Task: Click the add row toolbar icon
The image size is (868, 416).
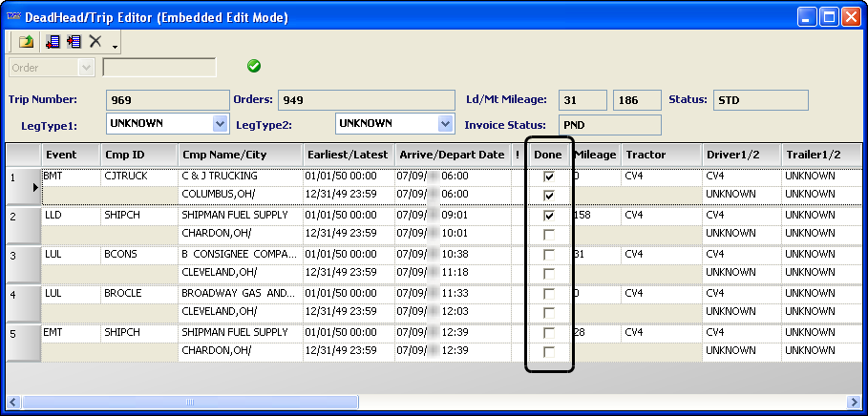Action: [53, 41]
